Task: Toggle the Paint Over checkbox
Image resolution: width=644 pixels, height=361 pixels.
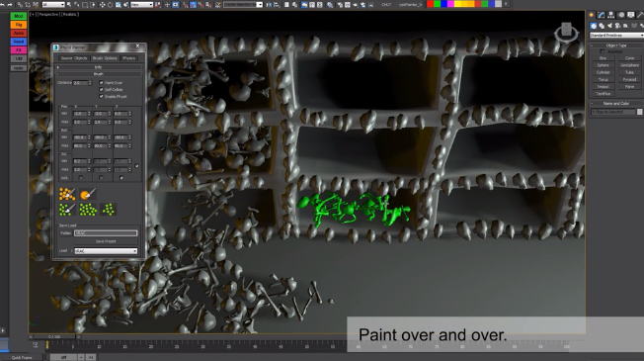Action: click(x=102, y=83)
